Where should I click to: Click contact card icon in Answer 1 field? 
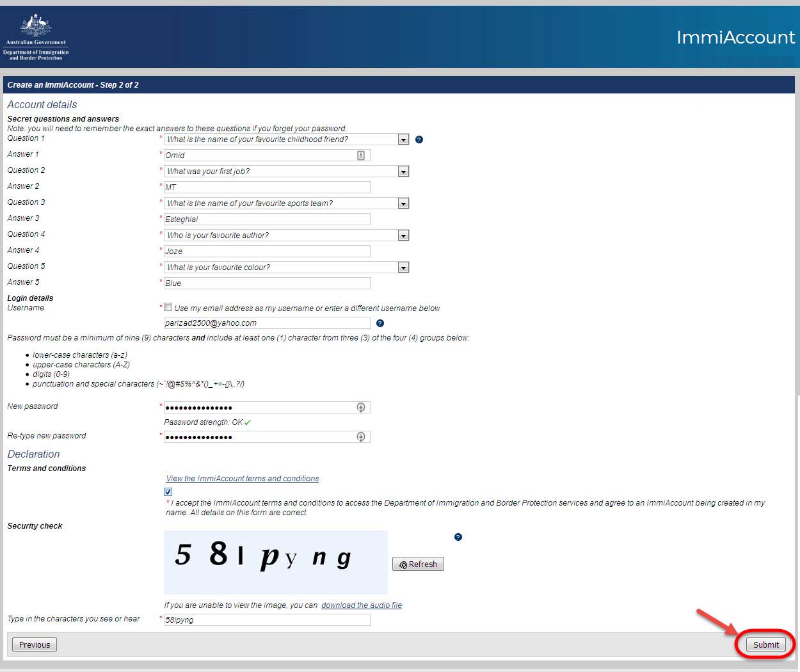(361, 156)
